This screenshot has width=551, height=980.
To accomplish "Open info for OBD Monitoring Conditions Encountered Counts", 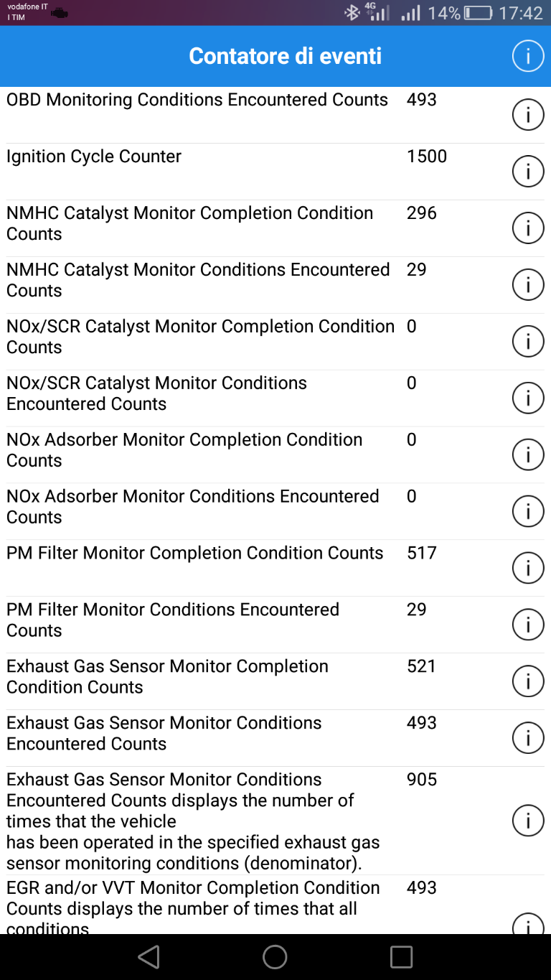I will [528, 115].
